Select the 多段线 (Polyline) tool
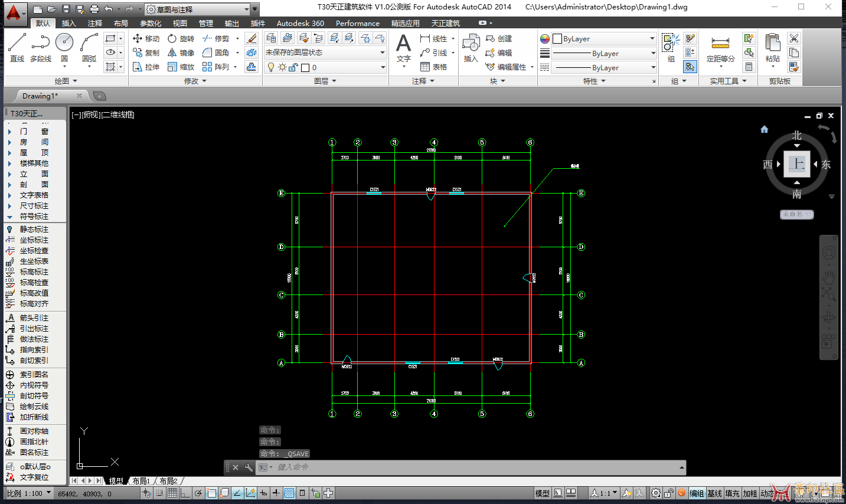Image resolution: width=846 pixels, height=504 pixels. click(x=41, y=48)
